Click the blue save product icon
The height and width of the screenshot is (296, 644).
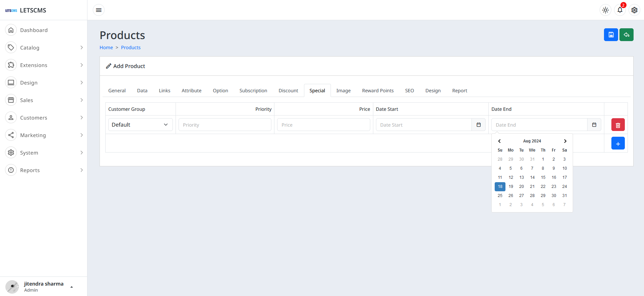click(611, 35)
